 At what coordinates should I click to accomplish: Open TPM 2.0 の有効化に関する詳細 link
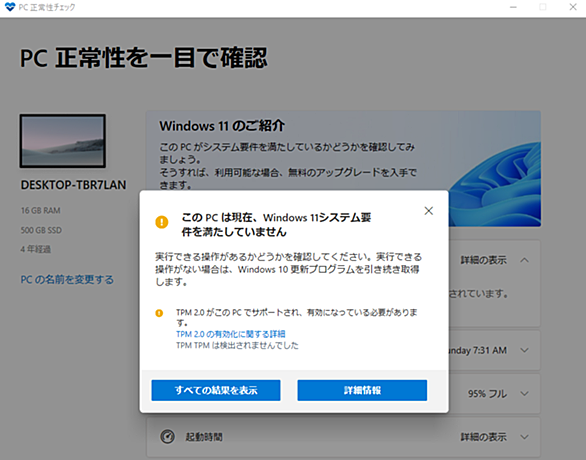pos(231,334)
